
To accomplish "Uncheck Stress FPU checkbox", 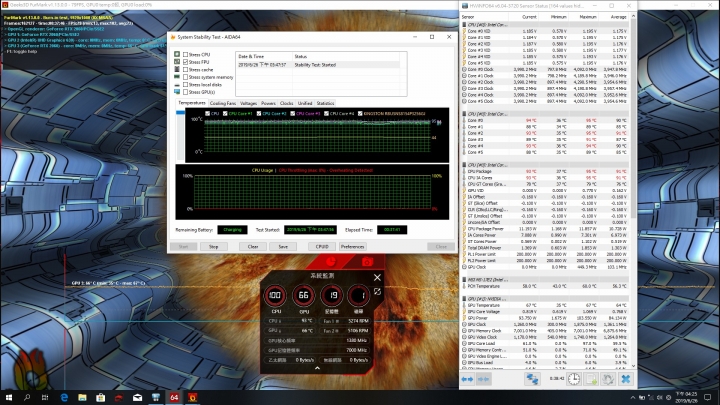I will click(x=186, y=62).
